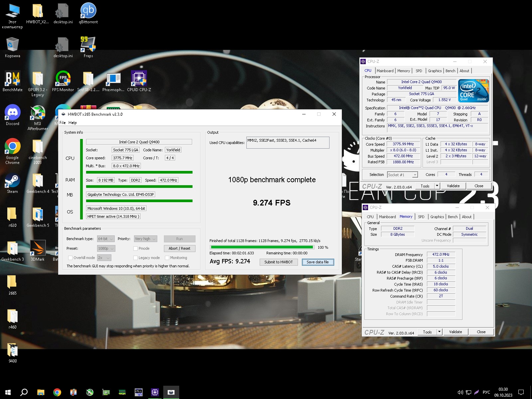This screenshot has height=399, width=532.
Task: Open 3DMark desktop shortcut
Action: click(38, 251)
